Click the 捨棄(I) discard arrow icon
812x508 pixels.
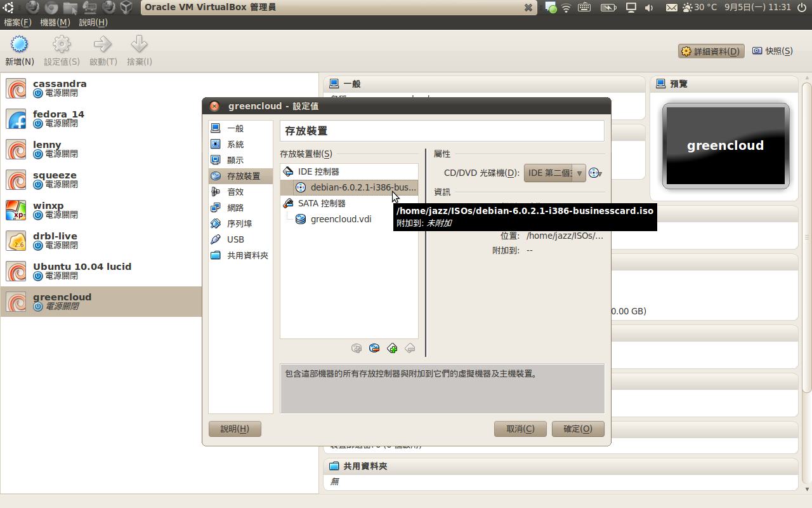(139, 44)
